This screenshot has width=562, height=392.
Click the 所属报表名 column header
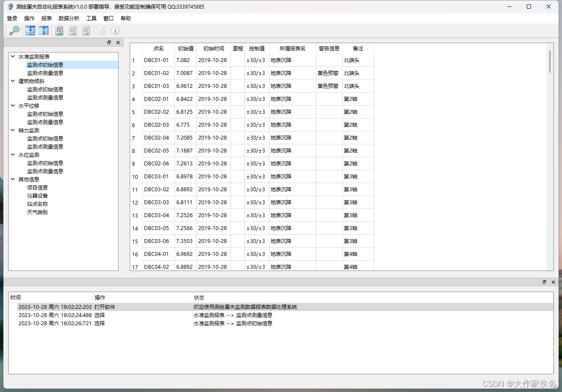tap(293, 49)
